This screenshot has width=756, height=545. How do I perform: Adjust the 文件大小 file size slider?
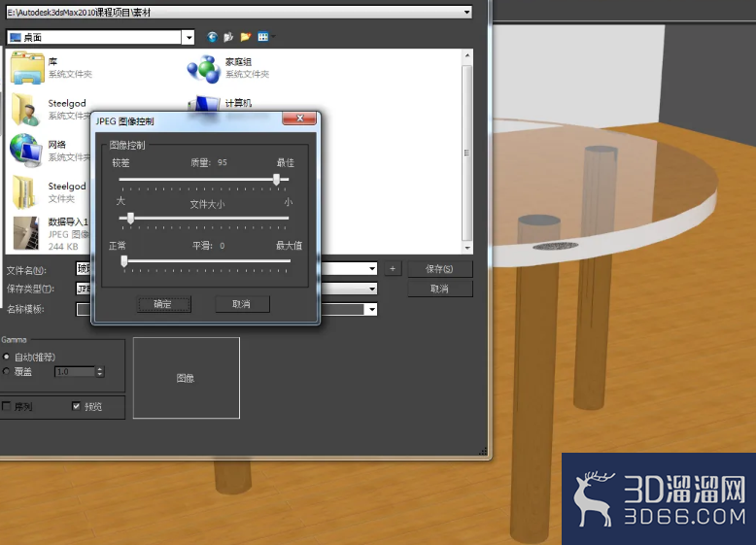(130, 219)
